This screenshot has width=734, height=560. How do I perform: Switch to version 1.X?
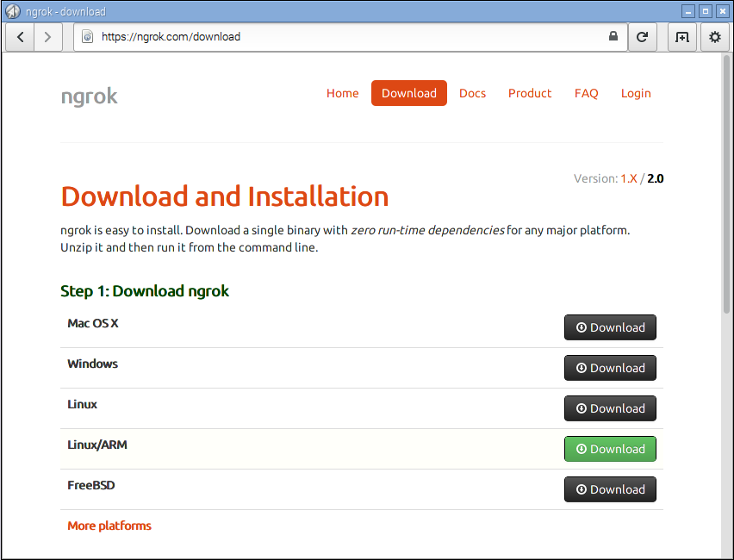[x=629, y=178]
